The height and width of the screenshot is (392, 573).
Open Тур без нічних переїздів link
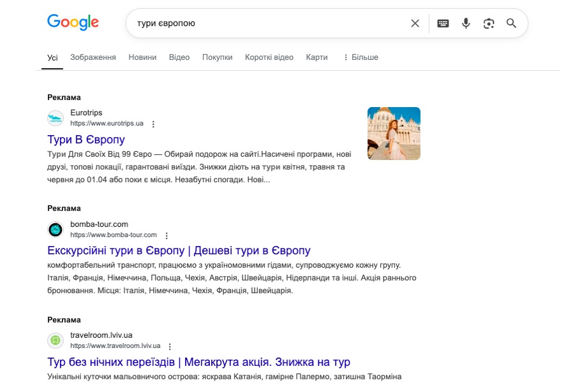(198, 361)
